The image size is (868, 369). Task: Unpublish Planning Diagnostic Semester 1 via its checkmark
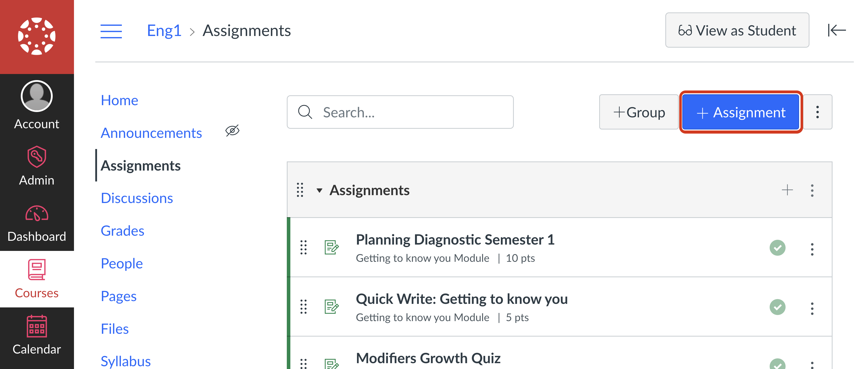coord(778,248)
